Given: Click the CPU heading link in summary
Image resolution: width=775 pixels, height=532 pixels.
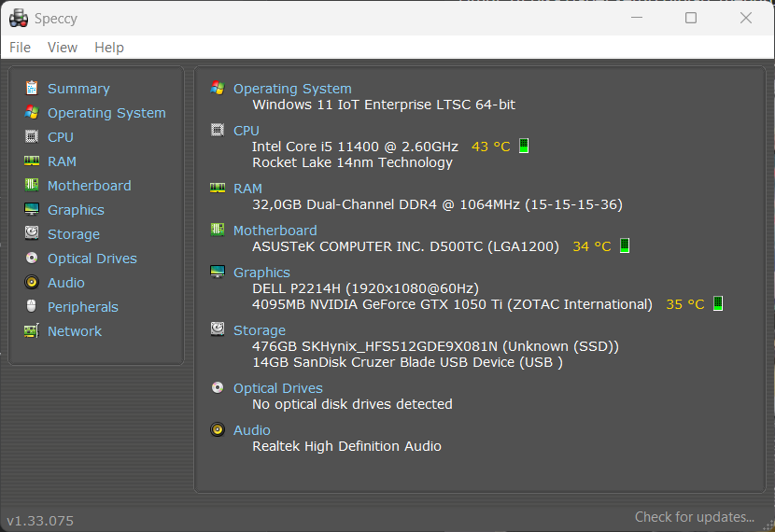Looking at the screenshot, I should pyautogui.click(x=247, y=131).
